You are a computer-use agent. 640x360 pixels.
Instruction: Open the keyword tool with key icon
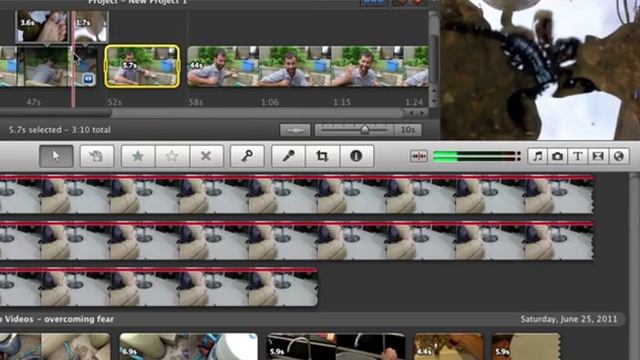coord(247,156)
